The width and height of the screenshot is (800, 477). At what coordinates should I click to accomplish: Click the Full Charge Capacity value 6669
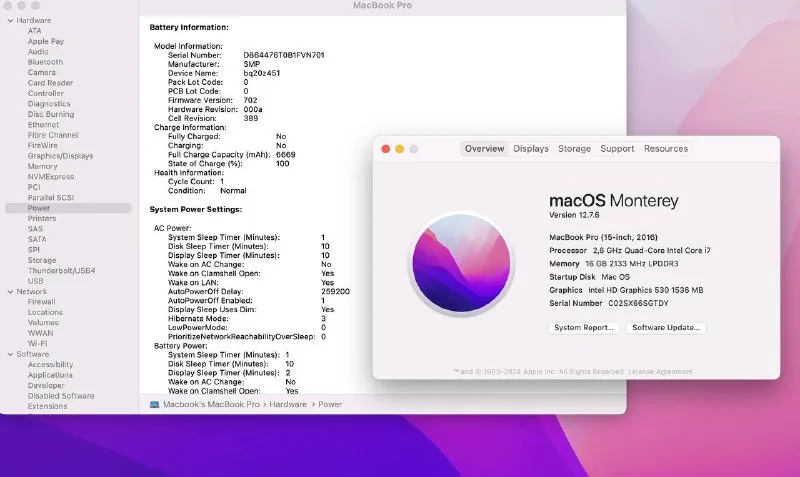tap(286, 155)
